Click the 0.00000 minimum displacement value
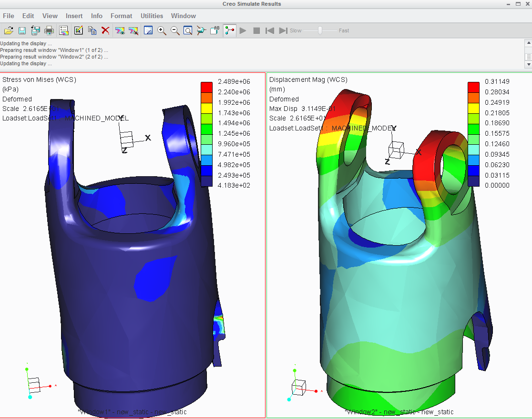532x419 pixels. 497,185
